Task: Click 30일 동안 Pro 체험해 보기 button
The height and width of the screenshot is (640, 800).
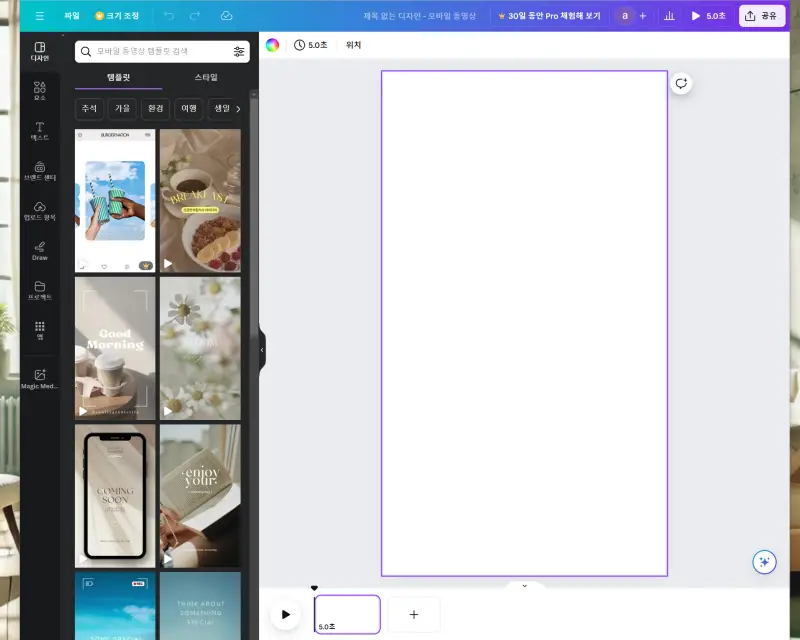Action: [549, 16]
